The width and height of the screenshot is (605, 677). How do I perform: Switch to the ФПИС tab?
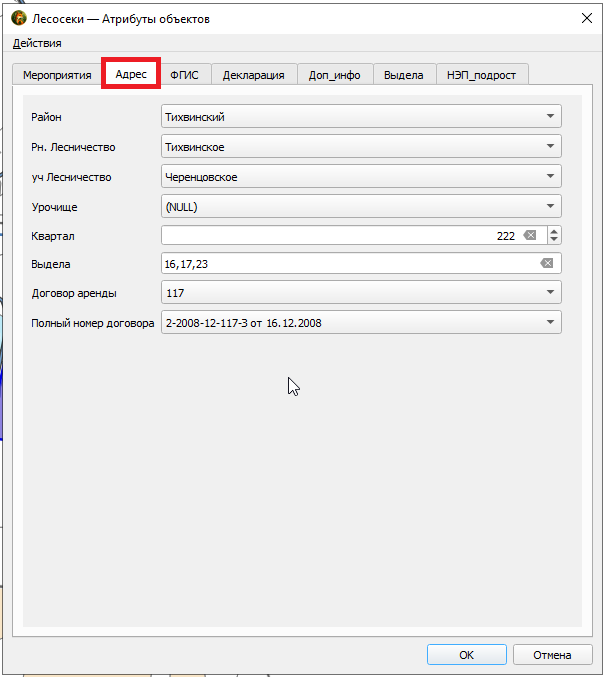coord(184,75)
